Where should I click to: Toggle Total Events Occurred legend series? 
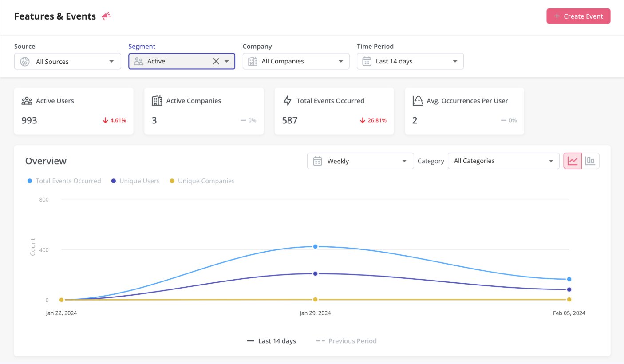pyautogui.click(x=64, y=181)
